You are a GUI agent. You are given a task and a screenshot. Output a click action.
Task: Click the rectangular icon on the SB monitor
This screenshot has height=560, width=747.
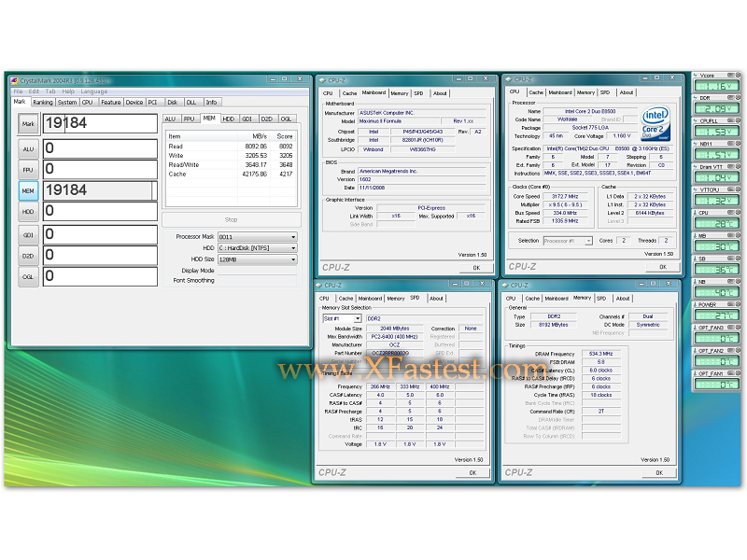[x=730, y=259]
